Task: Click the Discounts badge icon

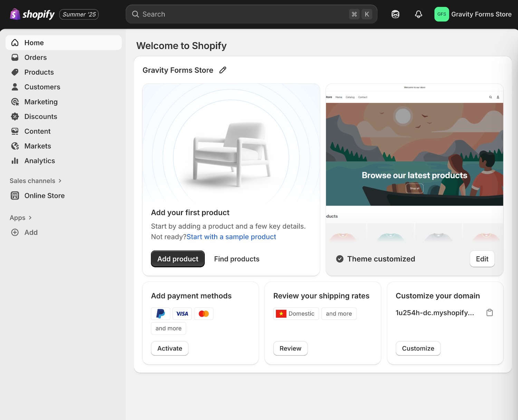Action: (15, 116)
